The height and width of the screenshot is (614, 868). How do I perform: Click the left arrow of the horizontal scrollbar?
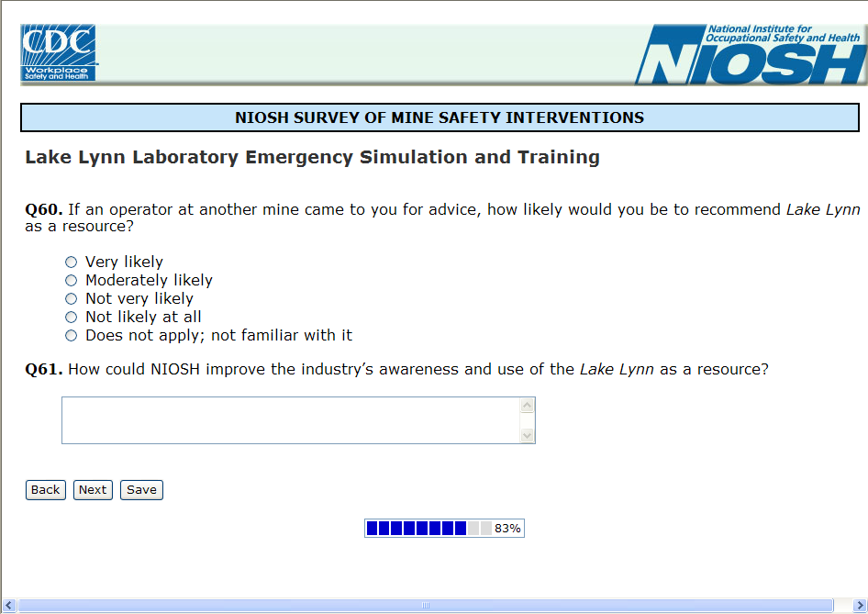click(10, 606)
